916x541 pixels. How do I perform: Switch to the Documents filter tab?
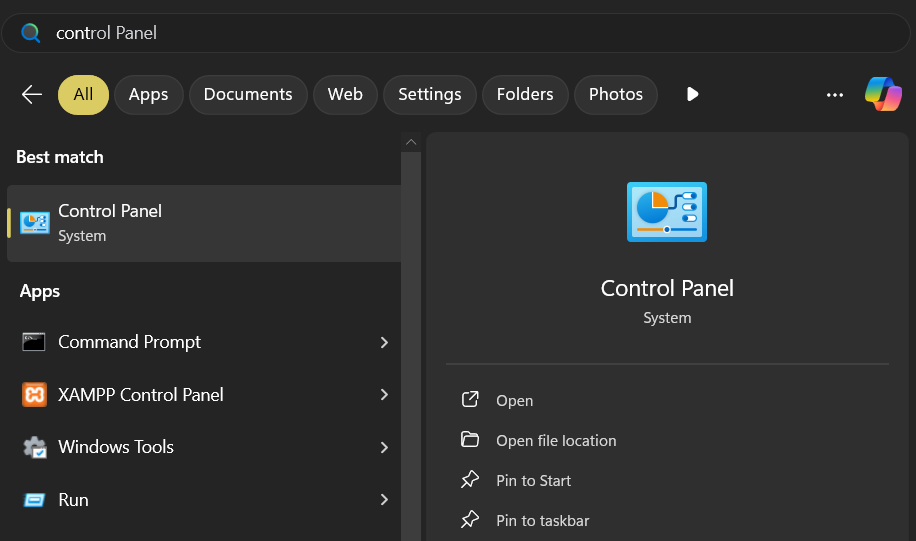click(248, 95)
